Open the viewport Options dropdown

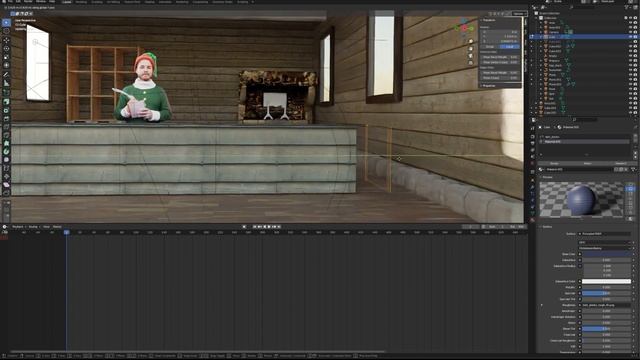pyautogui.click(x=519, y=13)
